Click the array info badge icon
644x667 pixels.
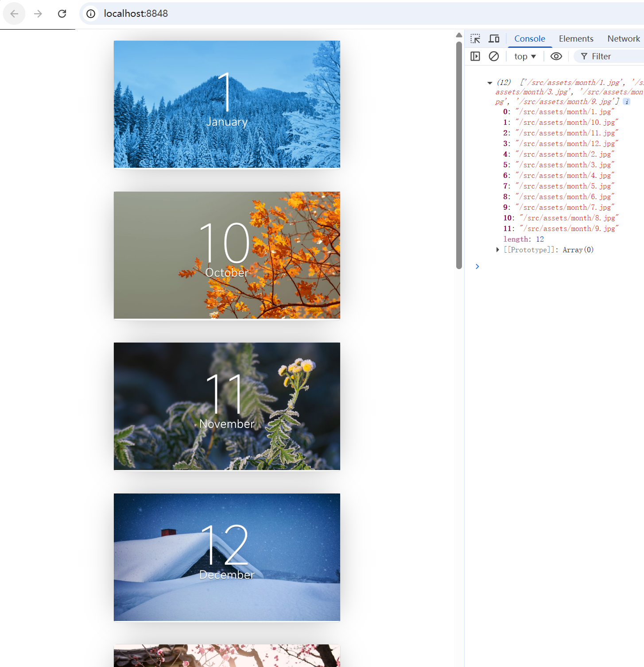click(627, 102)
